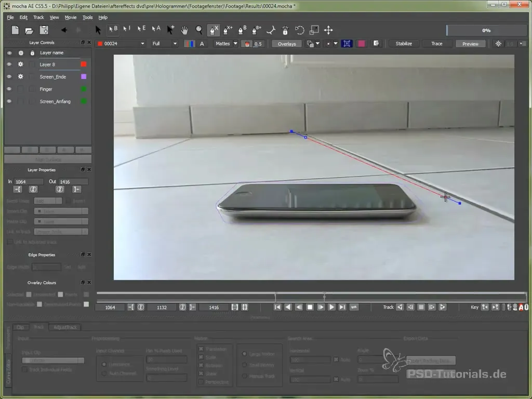Click the current frame field 1132
Screen dimensions: 532x399
(162, 308)
